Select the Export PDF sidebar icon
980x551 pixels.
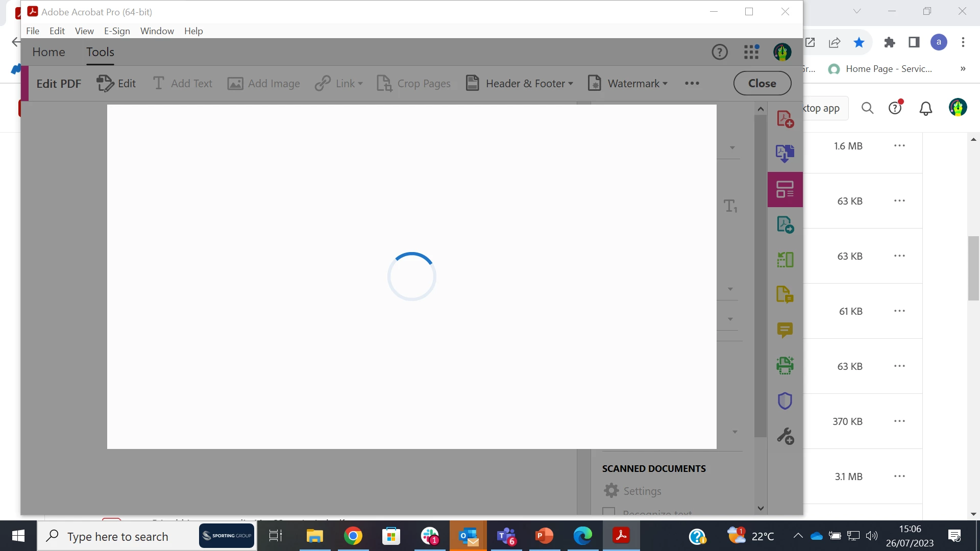pyautogui.click(x=785, y=224)
